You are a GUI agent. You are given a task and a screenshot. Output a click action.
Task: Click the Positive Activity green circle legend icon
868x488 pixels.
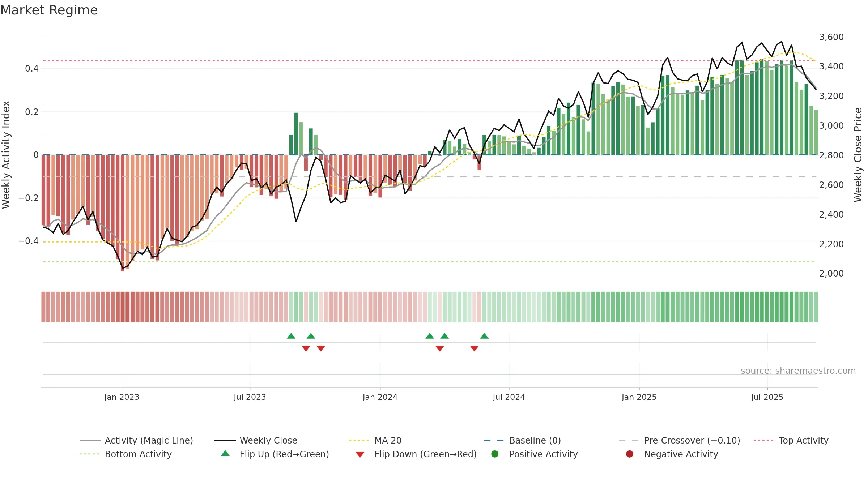[495, 454]
